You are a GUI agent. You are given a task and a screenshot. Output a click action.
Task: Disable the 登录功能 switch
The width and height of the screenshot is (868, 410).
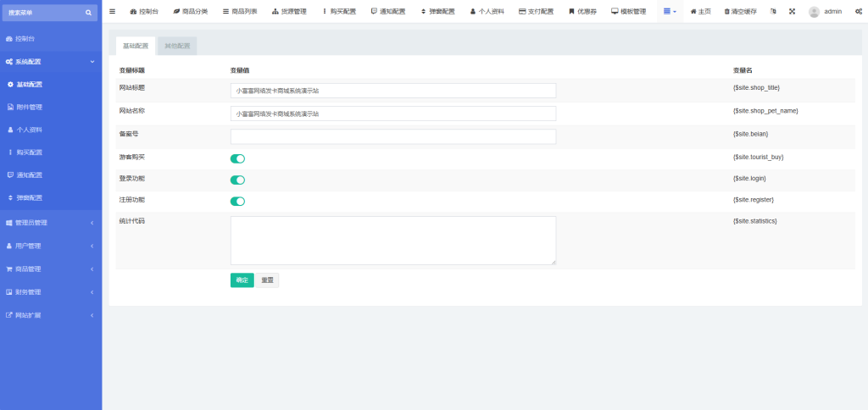click(x=238, y=180)
